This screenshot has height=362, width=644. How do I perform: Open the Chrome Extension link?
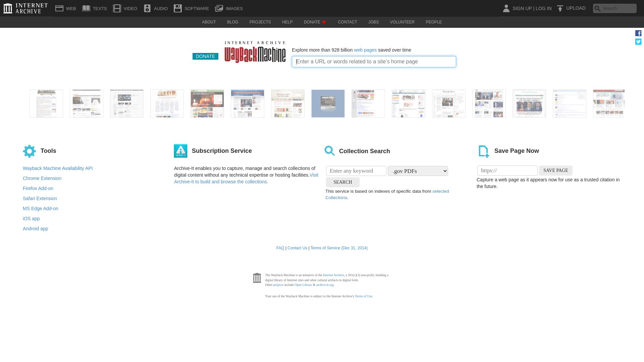point(42,178)
